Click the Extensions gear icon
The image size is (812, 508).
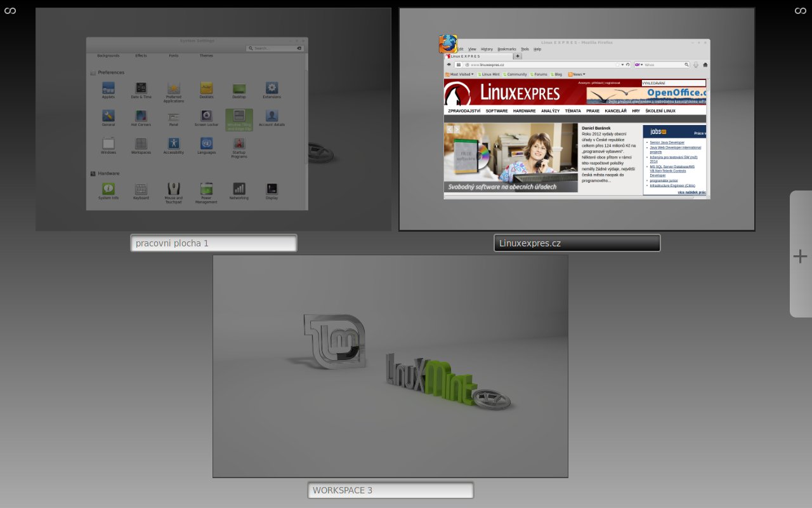click(x=272, y=88)
